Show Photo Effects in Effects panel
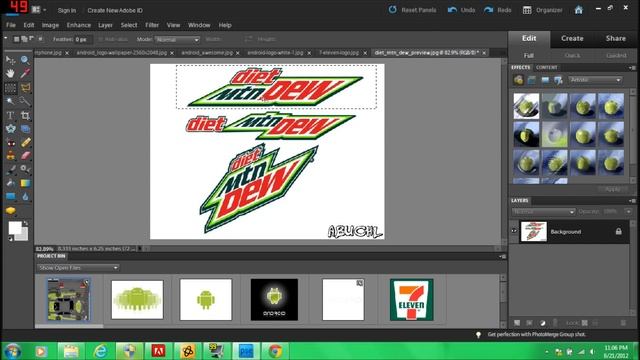The height and width of the screenshot is (360, 640). pos(545,80)
